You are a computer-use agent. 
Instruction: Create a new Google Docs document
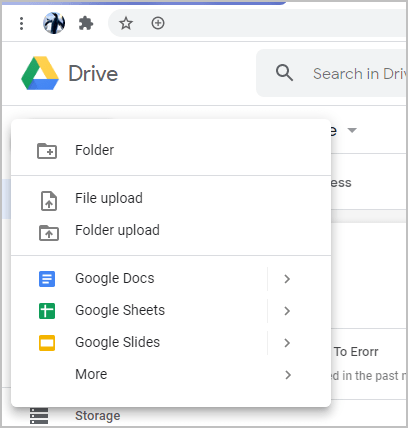[115, 278]
